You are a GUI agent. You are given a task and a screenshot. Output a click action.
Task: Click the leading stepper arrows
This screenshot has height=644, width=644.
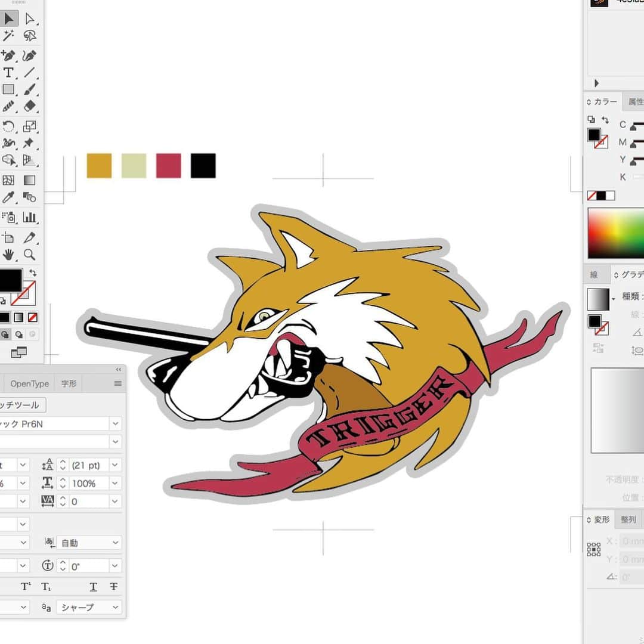pyautogui.click(x=63, y=465)
